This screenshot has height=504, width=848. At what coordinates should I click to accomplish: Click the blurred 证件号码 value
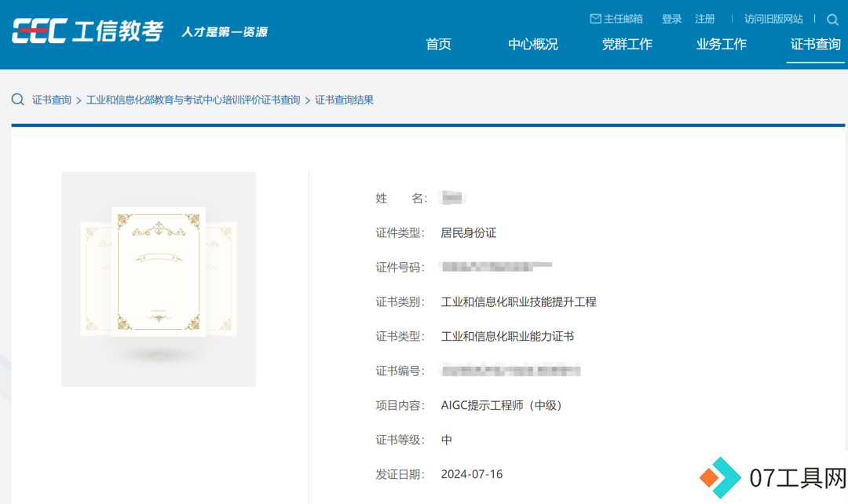(x=496, y=267)
